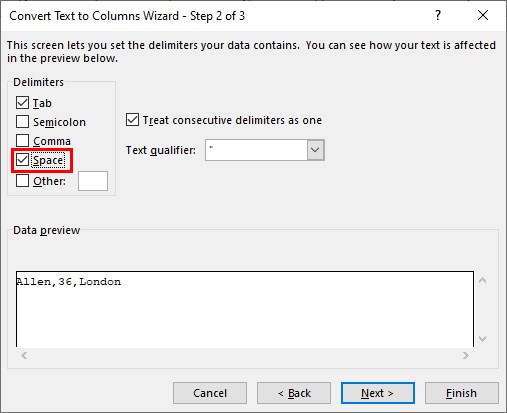This screenshot has width=507, height=413.
Task: Check the Comma delimiter option
Action: pyautogui.click(x=22, y=141)
